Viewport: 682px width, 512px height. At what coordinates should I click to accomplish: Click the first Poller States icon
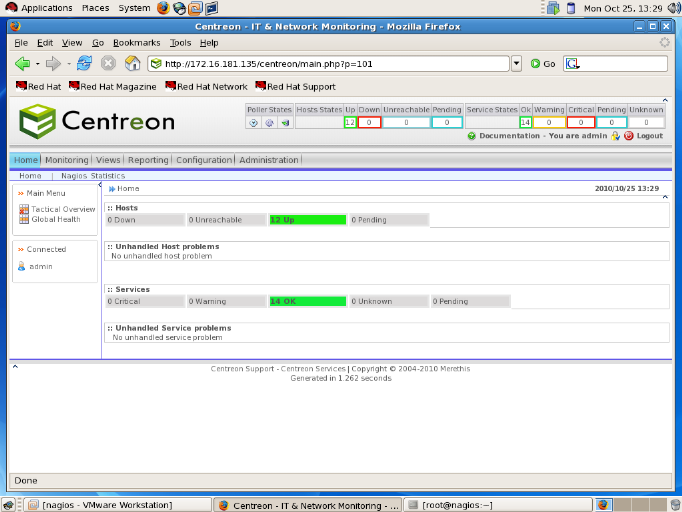click(x=254, y=123)
